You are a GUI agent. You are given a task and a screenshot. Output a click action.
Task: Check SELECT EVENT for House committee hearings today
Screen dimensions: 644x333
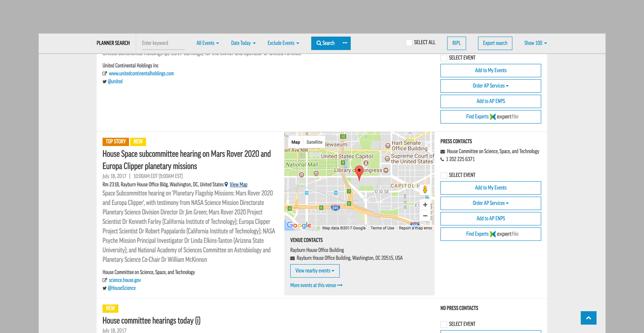click(x=444, y=324)
